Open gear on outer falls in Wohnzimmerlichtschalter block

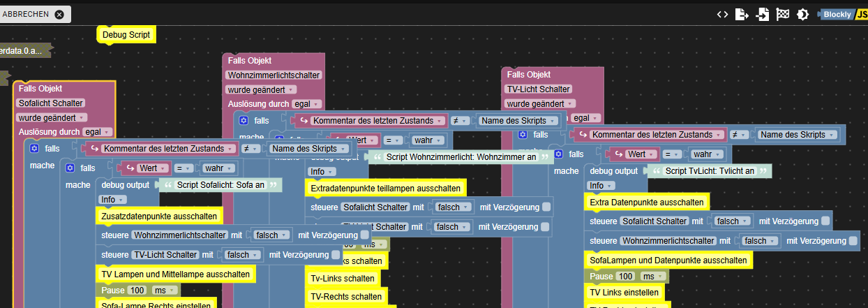(243, 120)
